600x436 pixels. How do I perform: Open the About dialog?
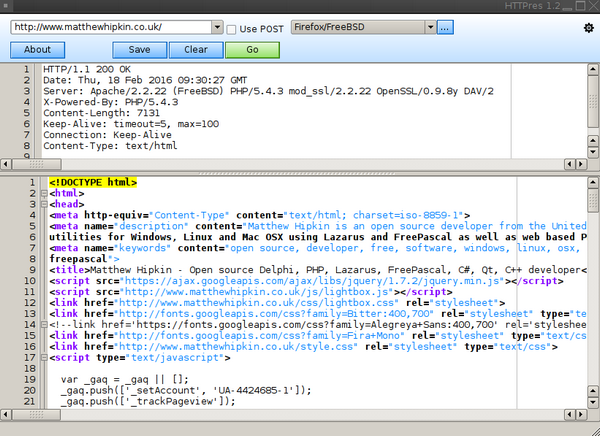pos(38,50)
